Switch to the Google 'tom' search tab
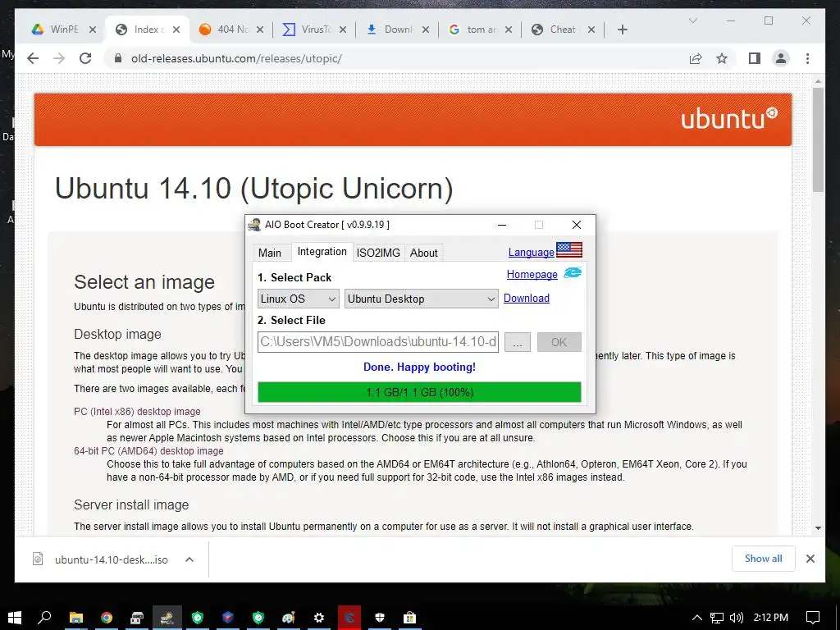The image size is (840, 630). [481, 30]
